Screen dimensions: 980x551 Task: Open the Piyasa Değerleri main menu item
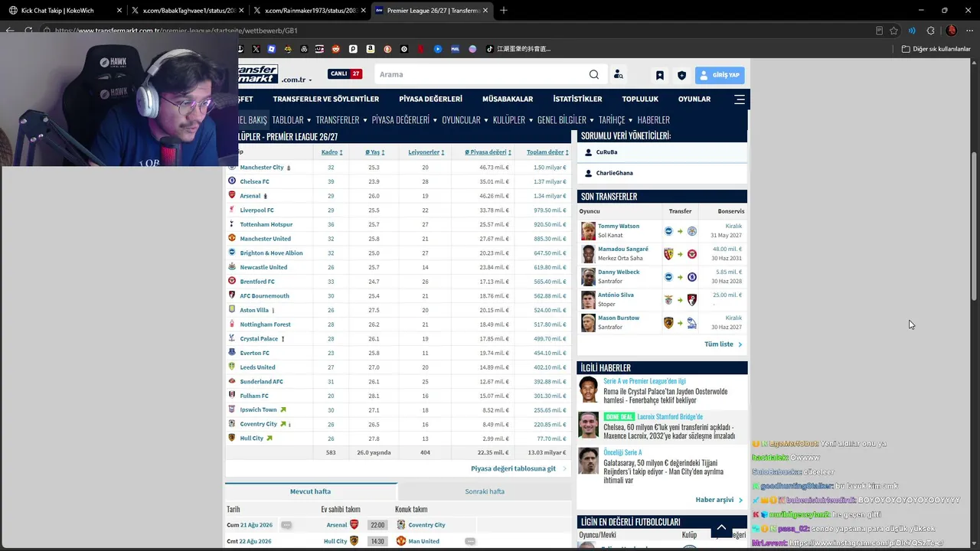[431, 99]
